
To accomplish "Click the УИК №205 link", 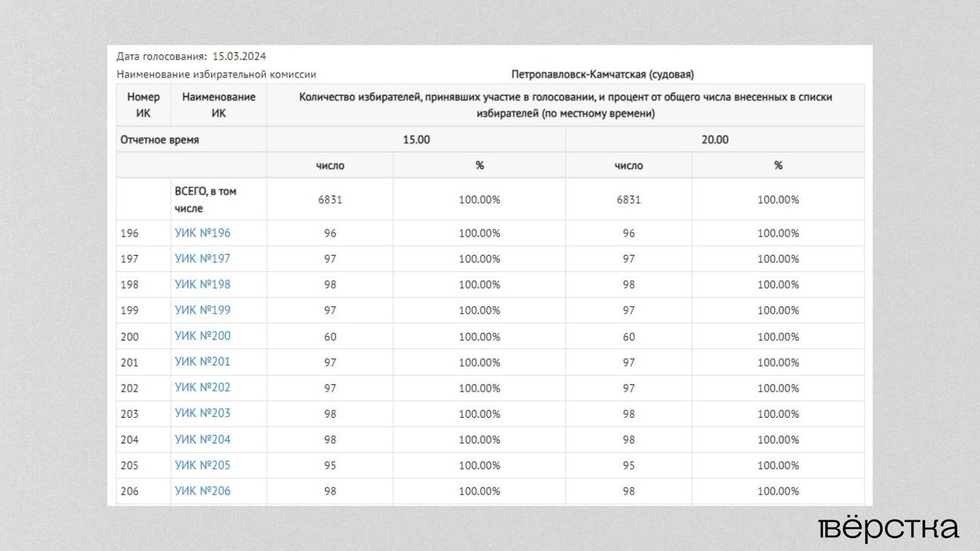I will [202, 465].
